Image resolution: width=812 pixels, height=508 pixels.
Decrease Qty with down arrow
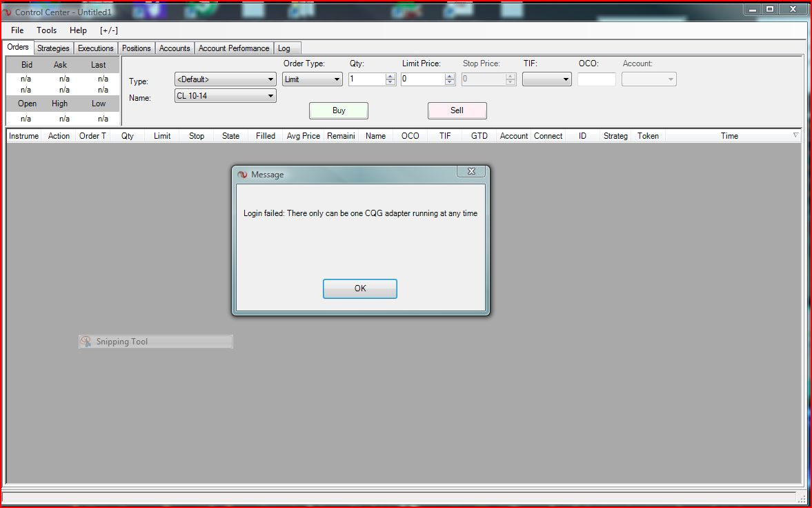click(x=390, y=82)
